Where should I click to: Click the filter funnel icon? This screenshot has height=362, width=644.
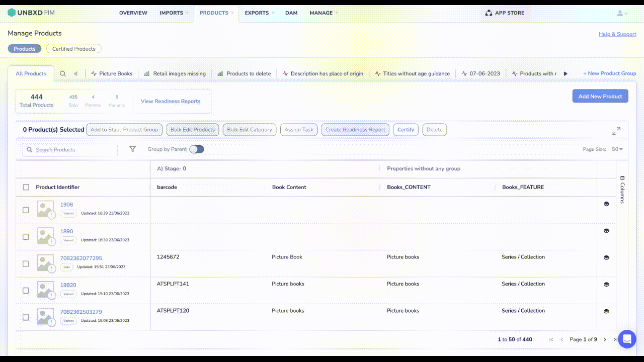pos(132,149)
